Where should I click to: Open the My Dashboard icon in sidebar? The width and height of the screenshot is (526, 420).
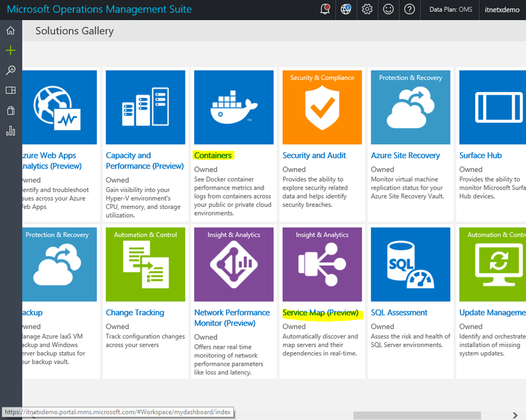(x=10, y=90)
